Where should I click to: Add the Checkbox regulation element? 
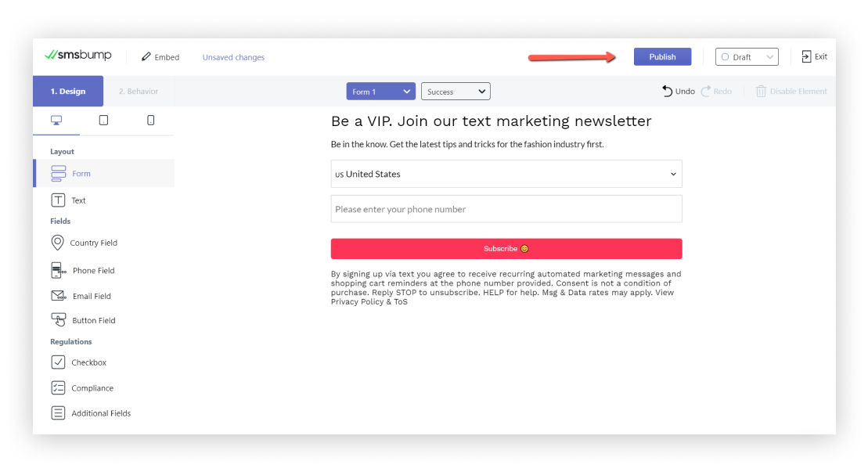click(78, 362)
